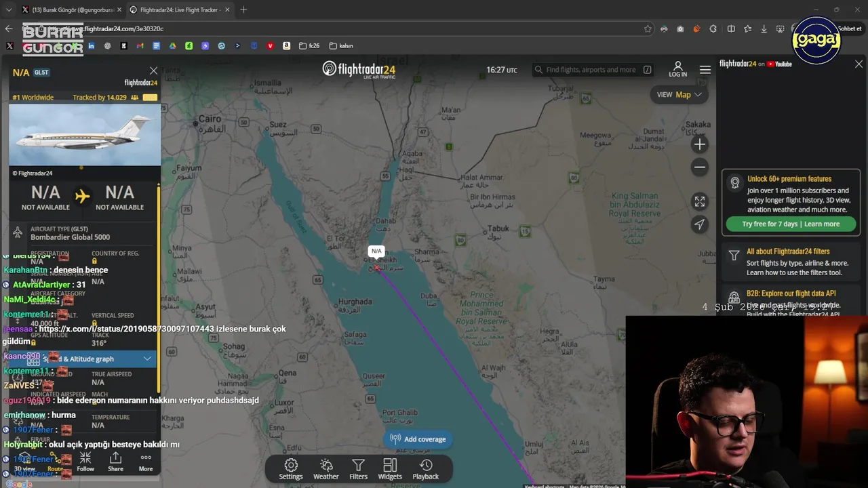Image resolution: width=868 pixels, height=488 pixels.
Task: Open All about Flightradar24 filters card
Action: click(791, 262)
